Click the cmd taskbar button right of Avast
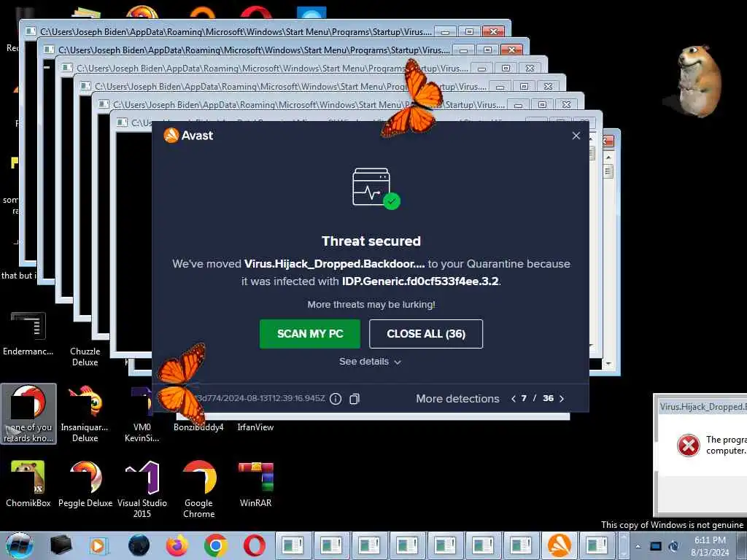The image size is (747, 560). click(x=597, y=545)
